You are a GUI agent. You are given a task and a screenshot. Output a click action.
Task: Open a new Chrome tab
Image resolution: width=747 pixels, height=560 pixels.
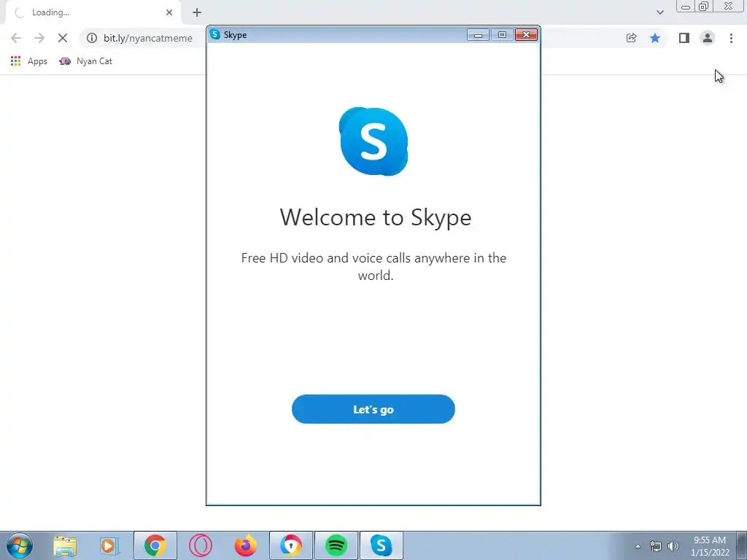[x=197, y=12]
